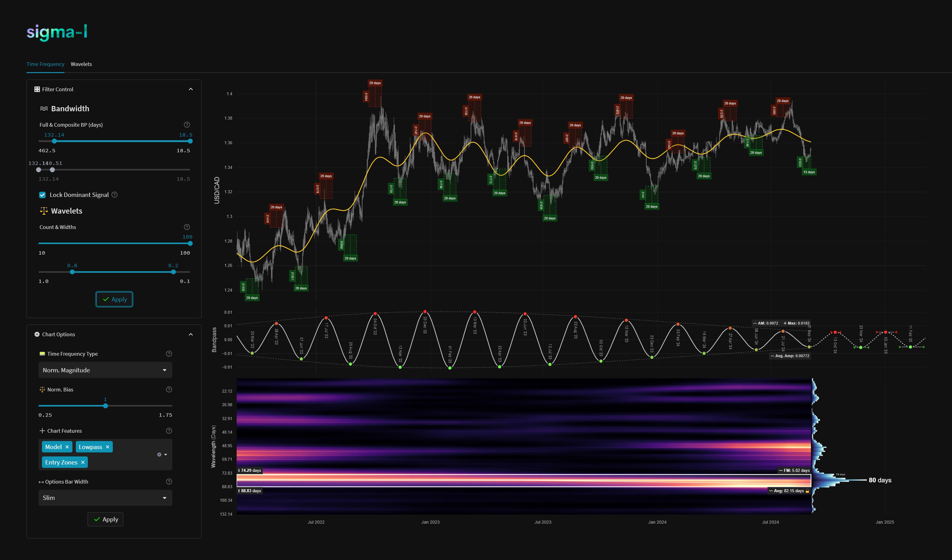Click Apply in Chart Options
Image resolution: width=952 pixels, height=560 pixels.
click(105, 519)
